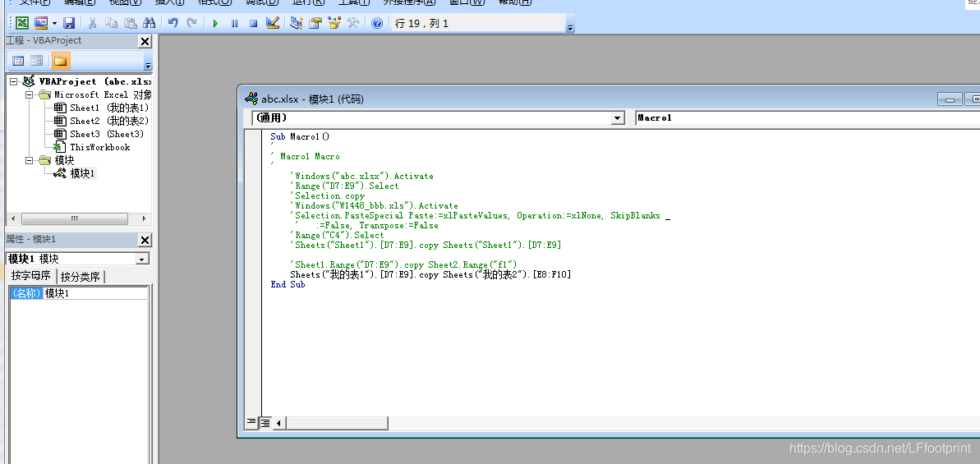
Task: Toggle Folders view in project panel
Action: [61, 61]
